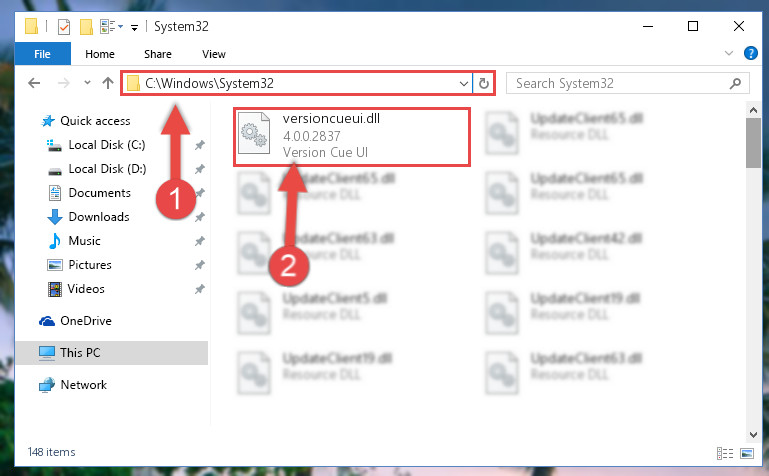769x476 pixels.
Task: Switch to large icons view layout
Action: (747, 453)
